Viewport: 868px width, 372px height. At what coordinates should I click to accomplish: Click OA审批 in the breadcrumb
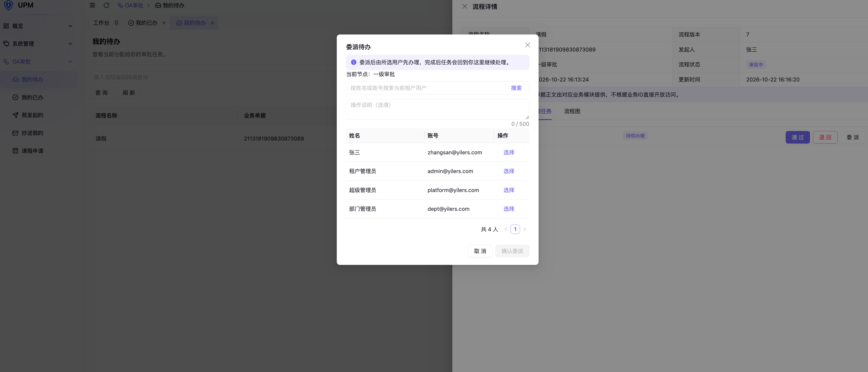pyautogui.click(x=130, y=5)
